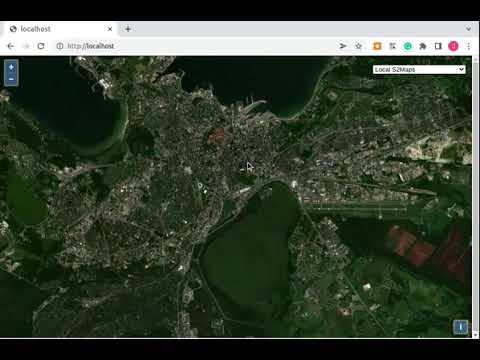
Task: Open the green circular extension icon
Action: pyautogui.click(x=408, y=46)
